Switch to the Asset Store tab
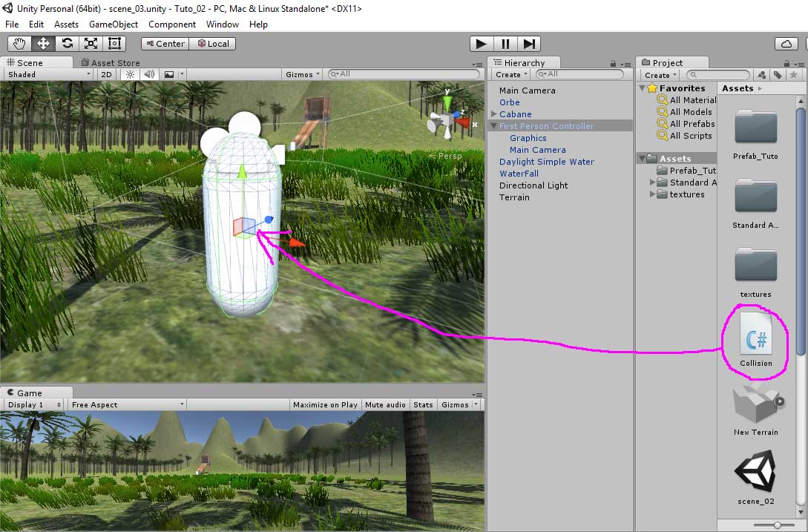 (114, 63)
